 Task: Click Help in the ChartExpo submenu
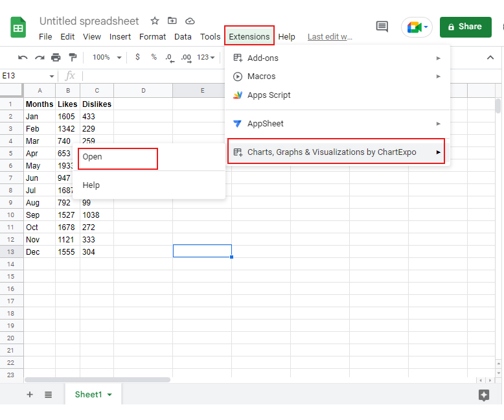click(149, 185)
